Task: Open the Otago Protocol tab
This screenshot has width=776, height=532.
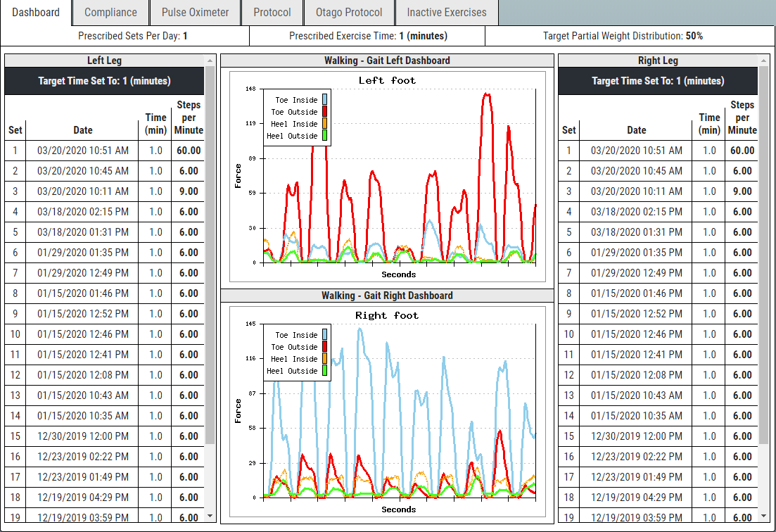Action: (x=349, y=13)
